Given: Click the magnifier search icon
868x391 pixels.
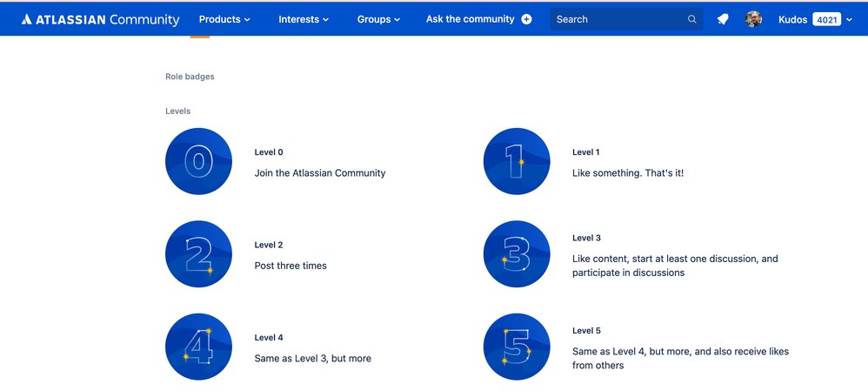Looking at the screenshot, I should click(692, 19).
